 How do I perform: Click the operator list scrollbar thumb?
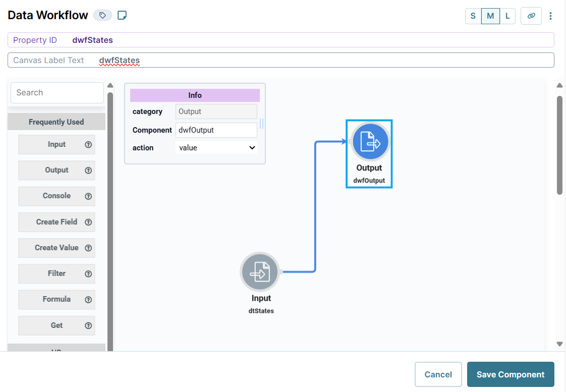pos(110,222)
